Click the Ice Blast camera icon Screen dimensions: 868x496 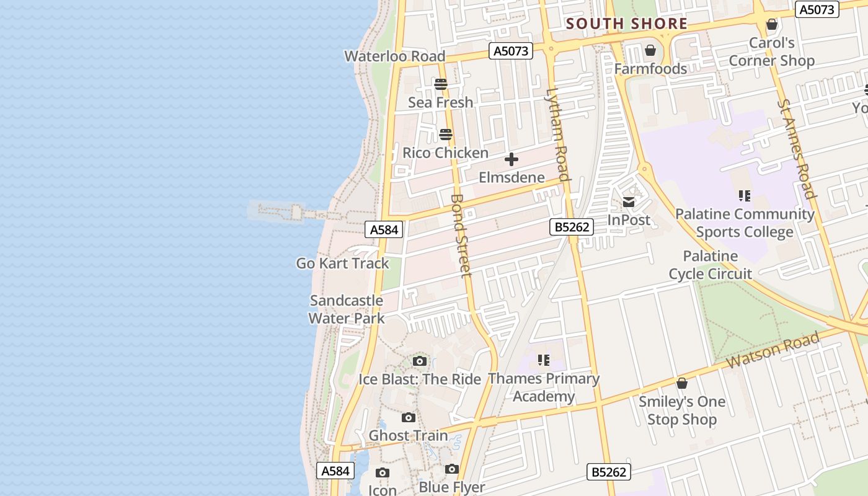pos(420,361)
